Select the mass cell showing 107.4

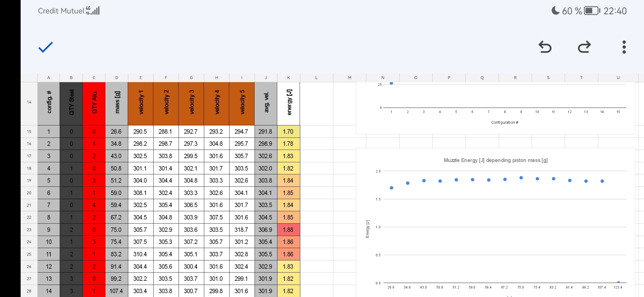point(116,291)
